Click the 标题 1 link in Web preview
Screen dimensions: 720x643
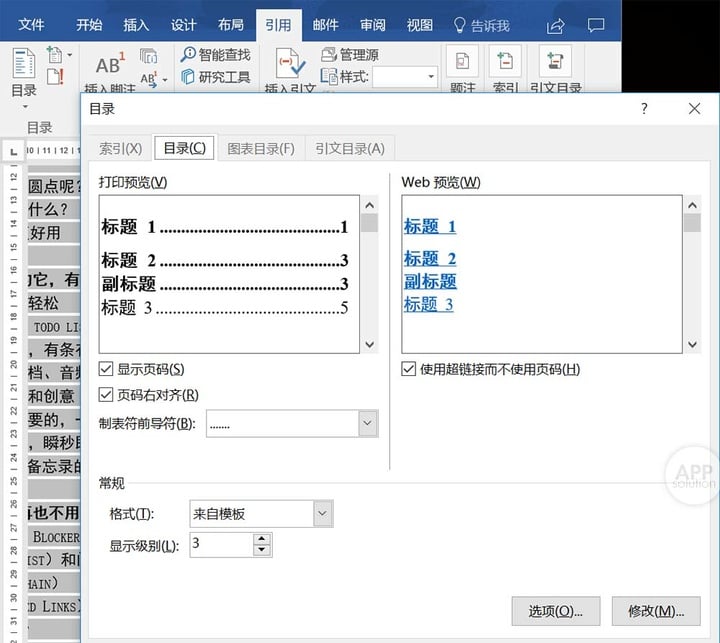(430, 226)
